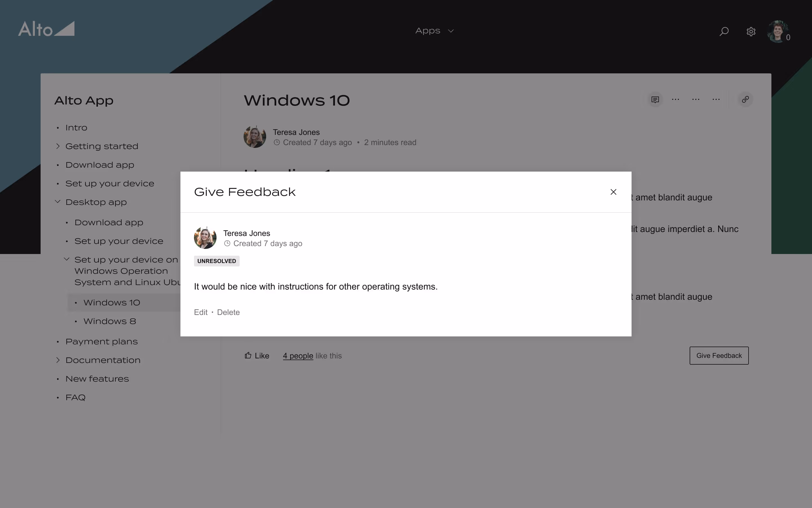Delete the feedback comment
Viewport: 812px width, 508px height.
click(228, 312)
